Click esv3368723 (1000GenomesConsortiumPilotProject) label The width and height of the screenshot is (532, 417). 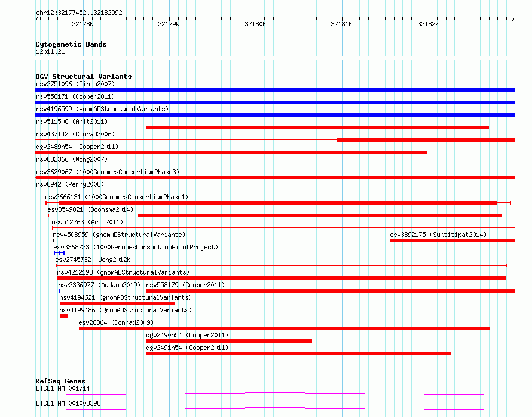coord(136,247)
